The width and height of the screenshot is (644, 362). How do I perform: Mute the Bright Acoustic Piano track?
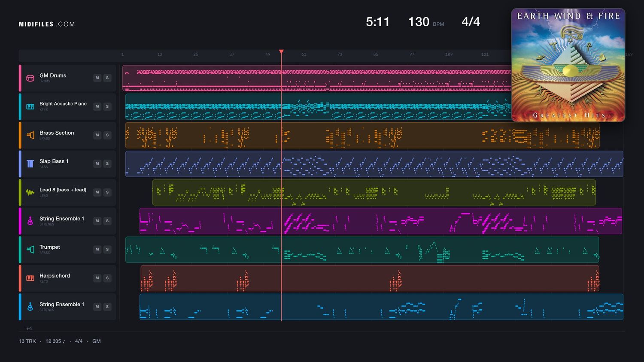[x=97, y=106]
